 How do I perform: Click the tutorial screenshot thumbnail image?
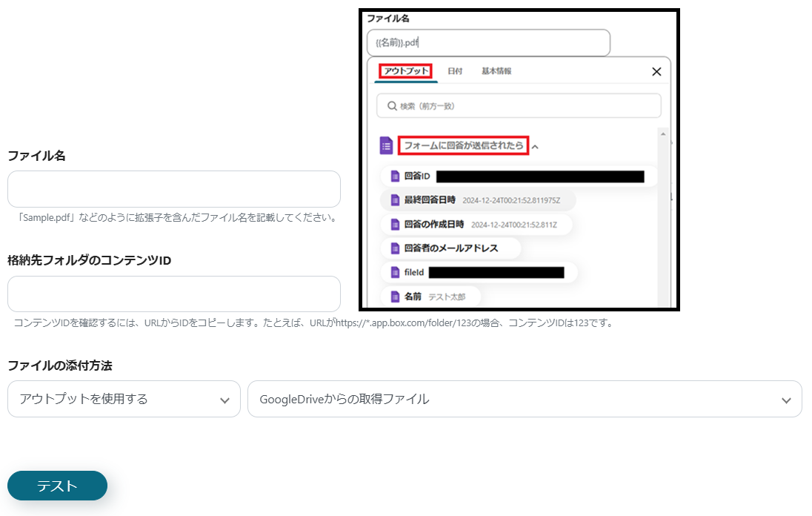519,159
